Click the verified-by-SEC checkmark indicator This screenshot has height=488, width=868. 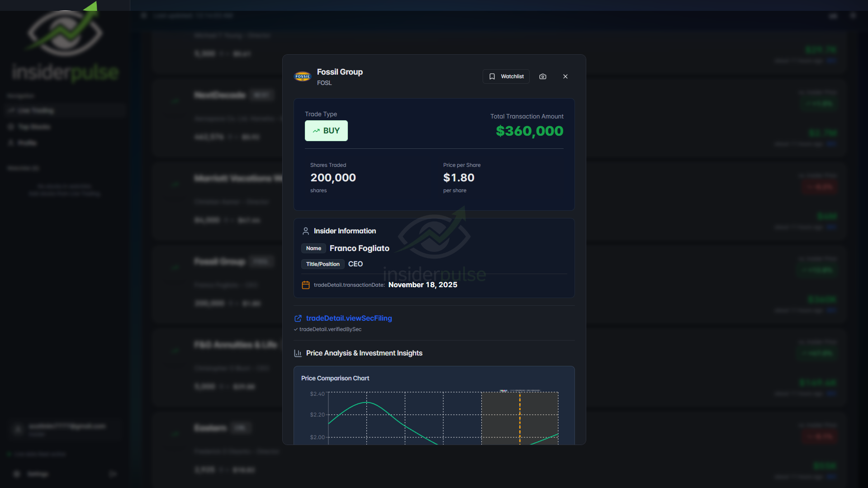[x=296, y=329]
